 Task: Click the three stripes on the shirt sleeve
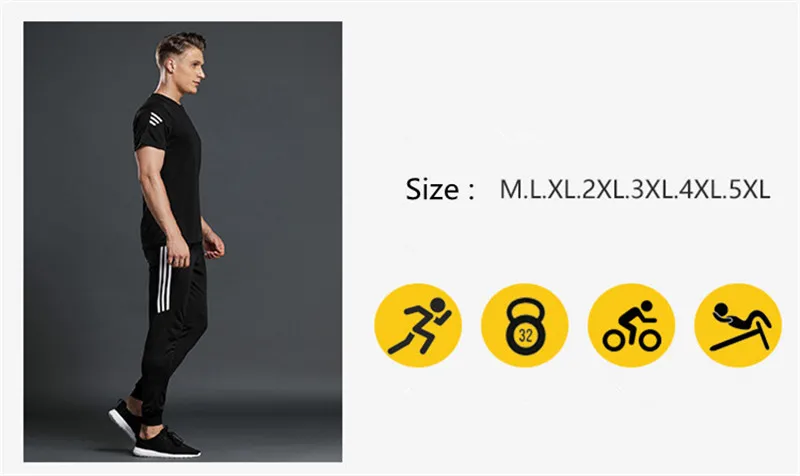click(x=156, y=119)
